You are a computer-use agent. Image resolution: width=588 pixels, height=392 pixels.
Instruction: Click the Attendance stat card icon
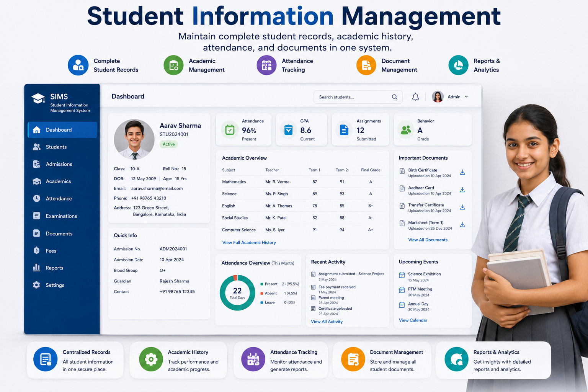pyautogui.click(x=230, y=130)
